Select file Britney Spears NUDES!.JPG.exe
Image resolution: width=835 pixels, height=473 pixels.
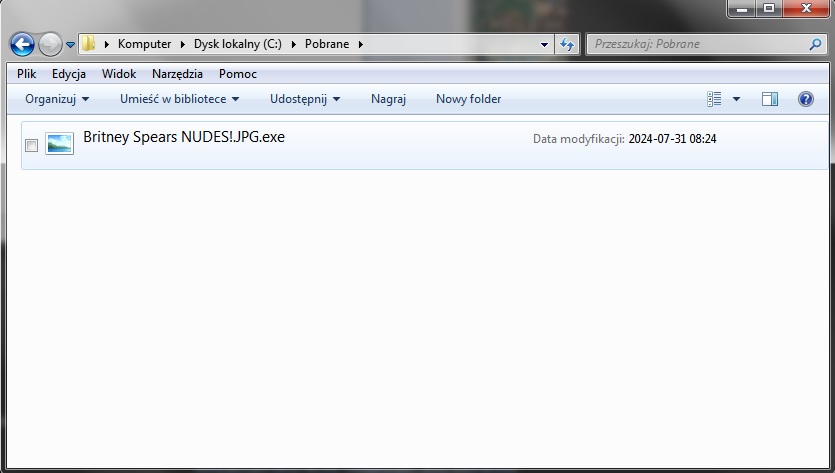pos(184,137)
